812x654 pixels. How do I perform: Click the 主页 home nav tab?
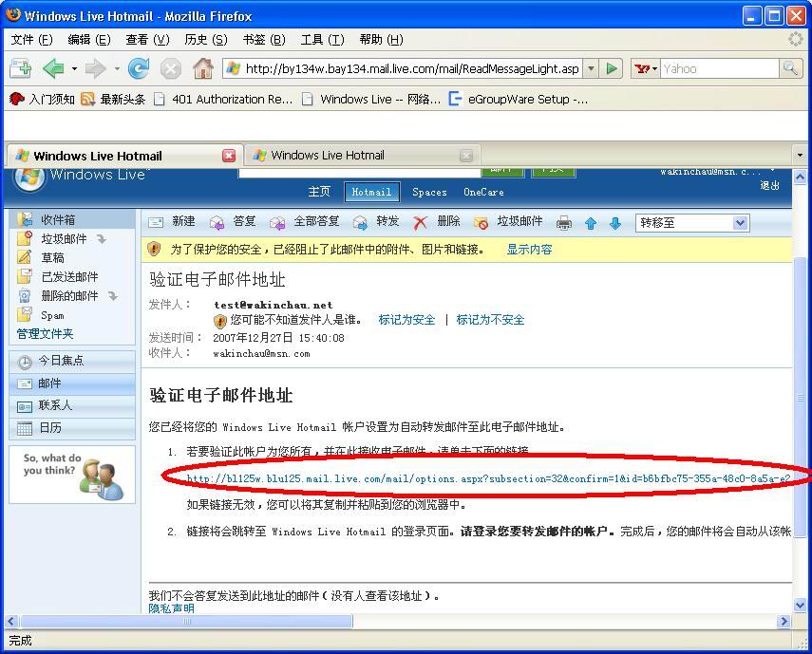click(319, 192)
